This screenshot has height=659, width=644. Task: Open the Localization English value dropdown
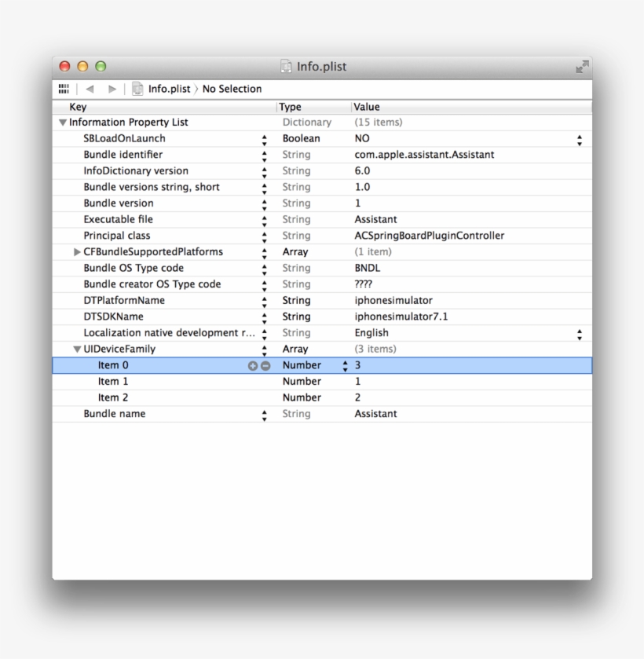(579, 333)
